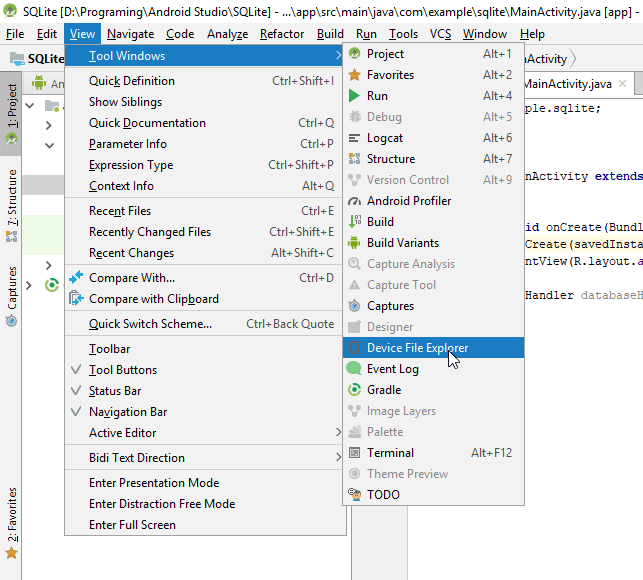Image resolution: width=643 pixels, height=580 pixels.
Task: Choose Quick Documentation
Action: (204, 123)
